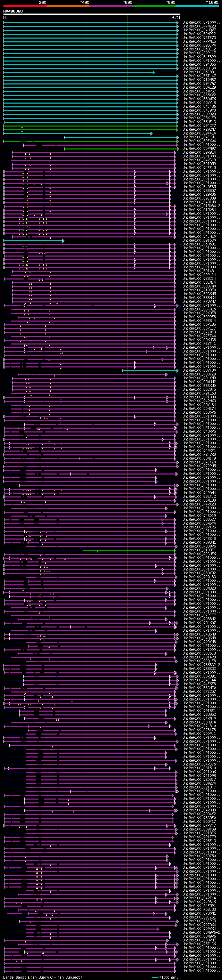
Task: Click the green alignment bar of UniRef100_Q94CT7
Action: pyautogui.click(x=91, y=126)
